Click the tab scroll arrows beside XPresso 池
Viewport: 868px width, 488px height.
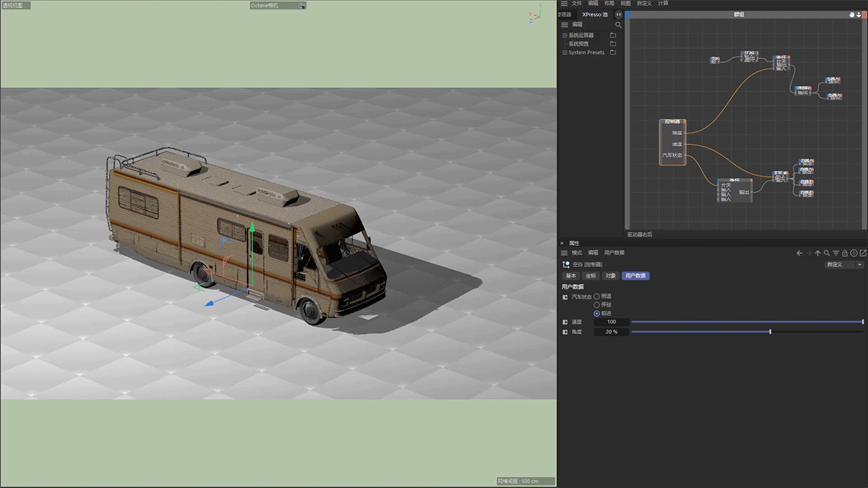[x=618, y=14]
